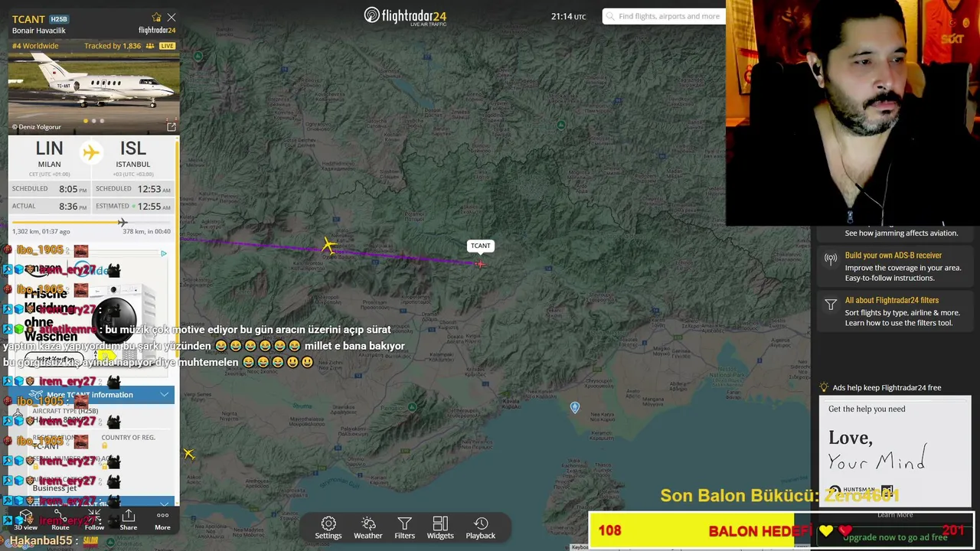Open the Love, Your Mind advertisement

pos(894,452)
